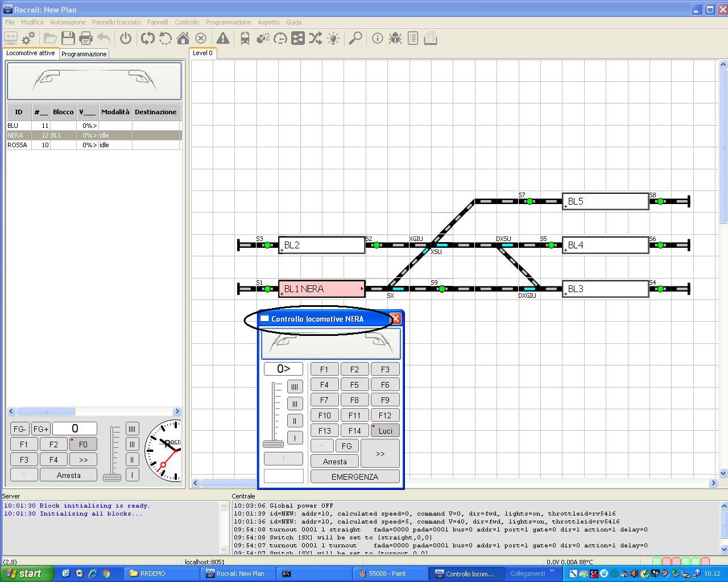Viewport: 728px width, 582px height.
Task: Click the dashed circular arrow toolbar icon
Action: tap(166, 38)
